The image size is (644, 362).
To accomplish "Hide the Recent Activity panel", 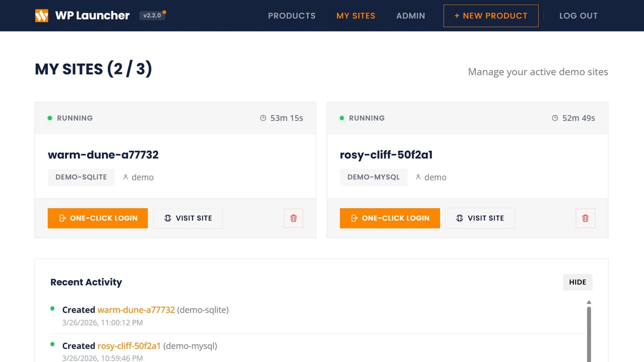I will (x=578, y=282).
